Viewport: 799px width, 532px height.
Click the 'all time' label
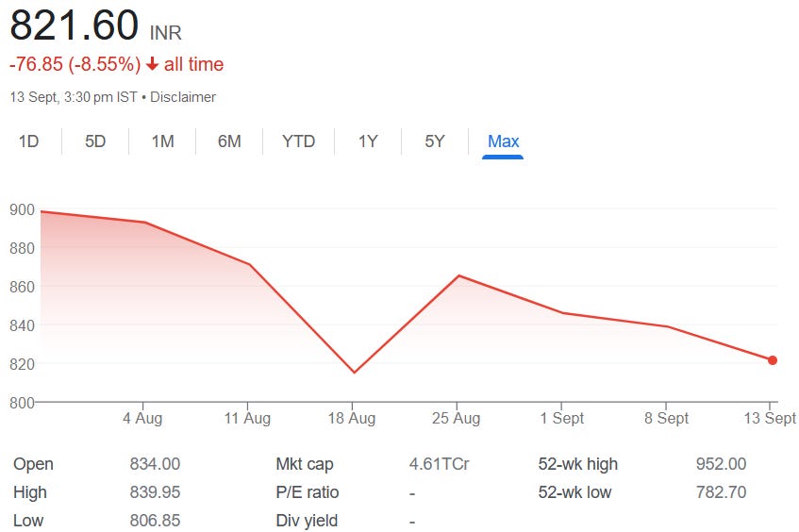point(193,64)
